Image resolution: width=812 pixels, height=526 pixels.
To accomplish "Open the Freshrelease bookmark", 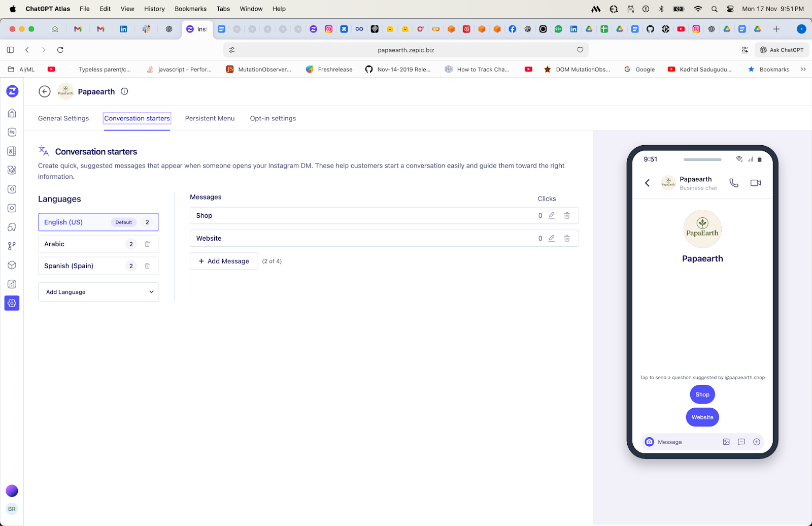I will (329, 70).
